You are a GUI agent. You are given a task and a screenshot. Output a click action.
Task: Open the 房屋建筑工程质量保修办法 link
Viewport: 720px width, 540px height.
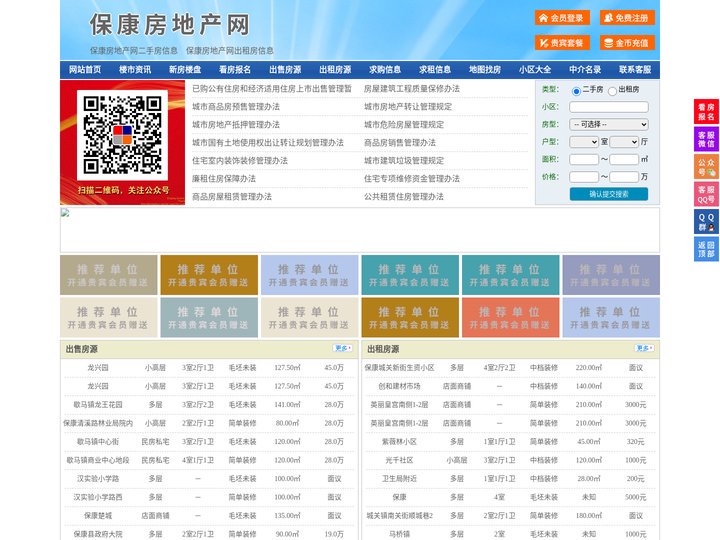412,89
